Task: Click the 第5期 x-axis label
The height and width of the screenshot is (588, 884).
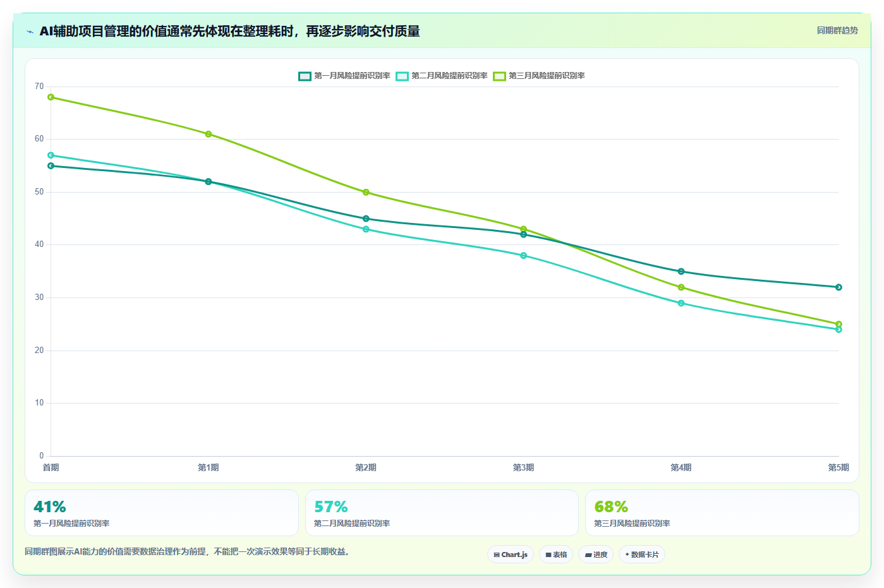Action: click(x=839, y=467)
